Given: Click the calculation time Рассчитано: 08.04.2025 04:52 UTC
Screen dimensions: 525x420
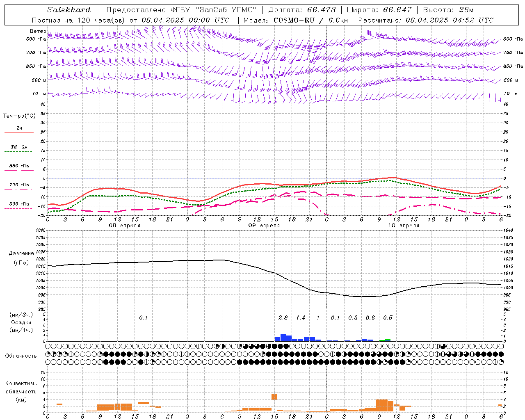Looking at the screenshot, I should pos(426,20).
